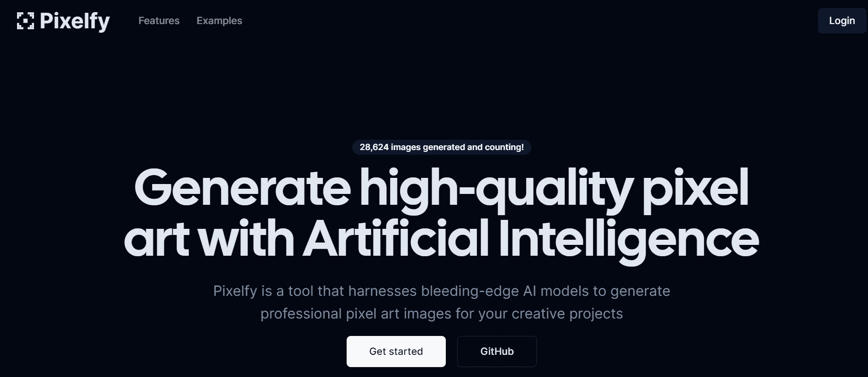Click the Get started button
The height and width of the screenshot is (377, 868).
tap(396, 352)
